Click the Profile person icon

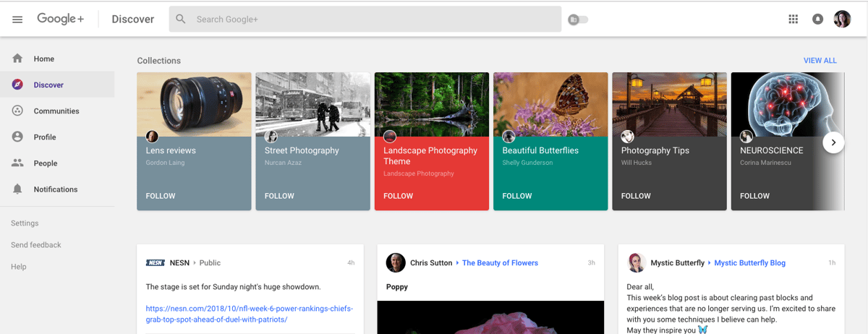click(17, 137)
